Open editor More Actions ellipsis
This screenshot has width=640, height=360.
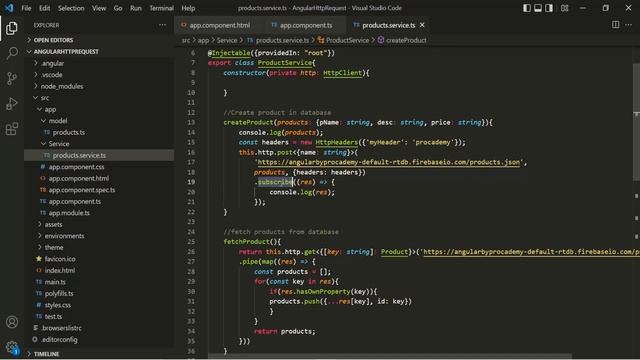pos(629,25)
